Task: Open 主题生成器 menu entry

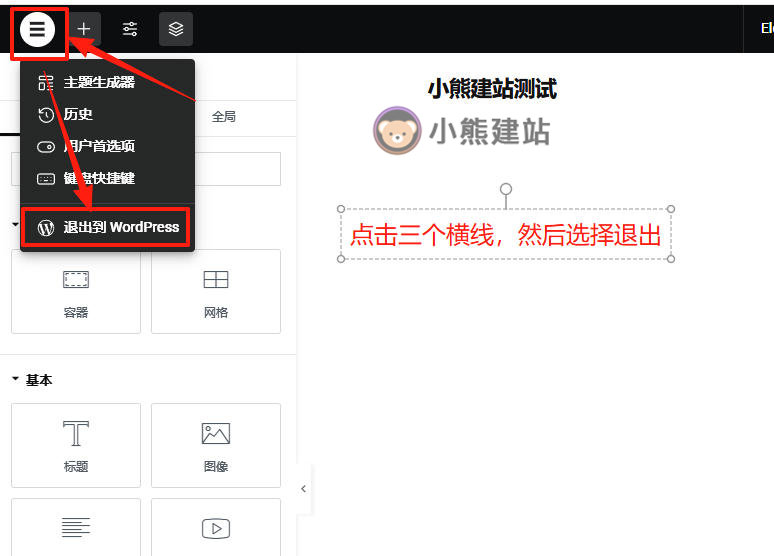Action: [108, 82]
